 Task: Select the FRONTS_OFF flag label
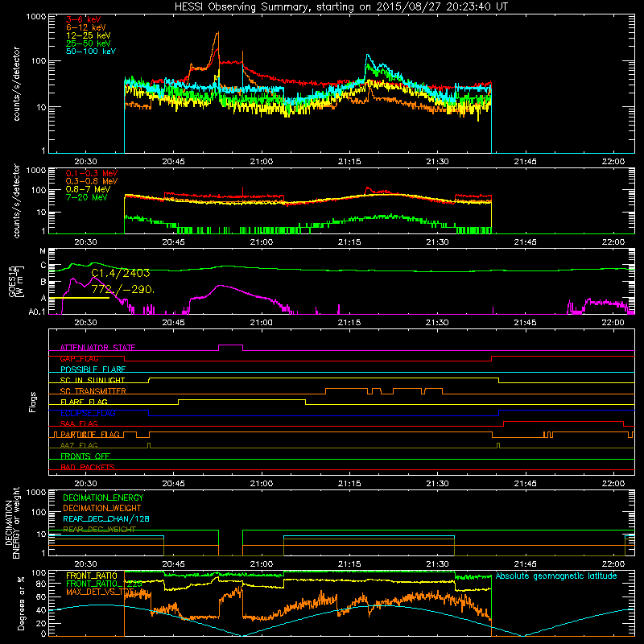(85, 456)
